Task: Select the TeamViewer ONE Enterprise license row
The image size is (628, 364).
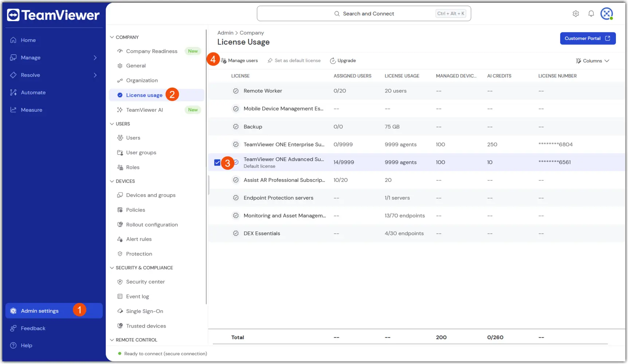Action: [x=417, y=145]
